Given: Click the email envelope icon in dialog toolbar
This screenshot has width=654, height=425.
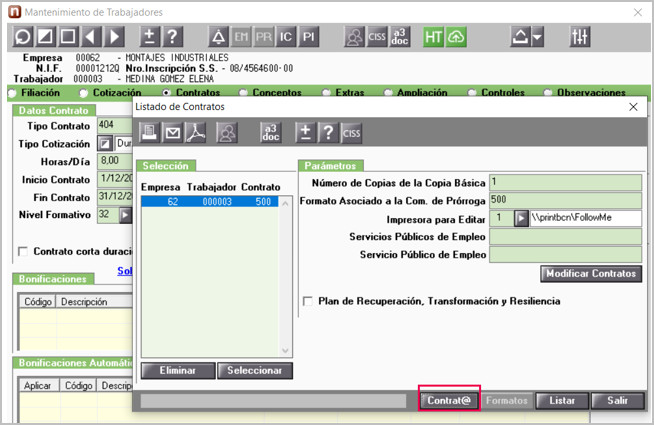Looking at the screenshot, I should 174,132.
